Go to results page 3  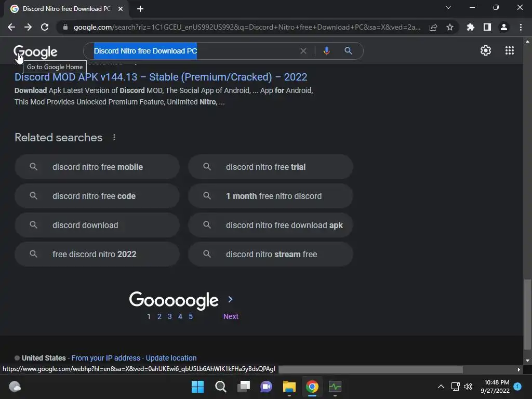[170, 316]
